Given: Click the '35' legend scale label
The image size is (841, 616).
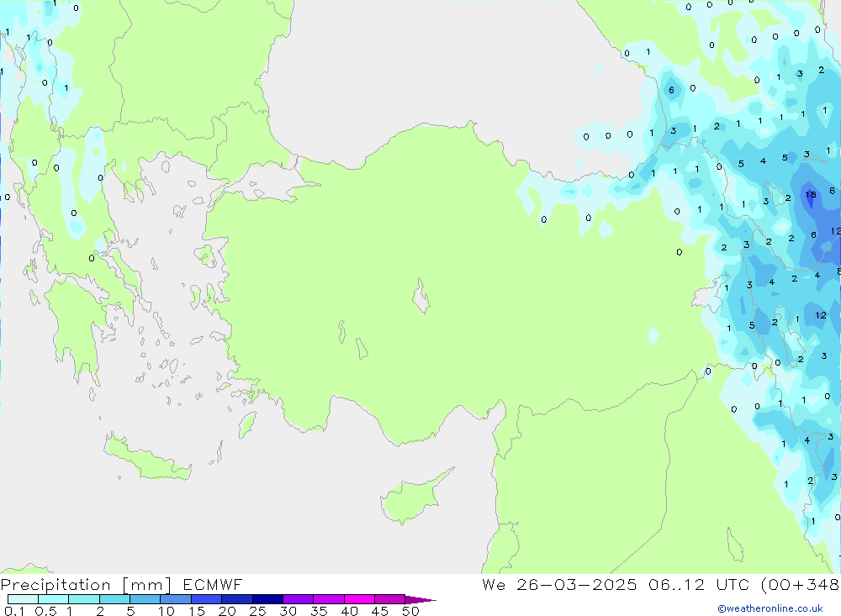Looking at the screenshot, I should click(319, 611).
